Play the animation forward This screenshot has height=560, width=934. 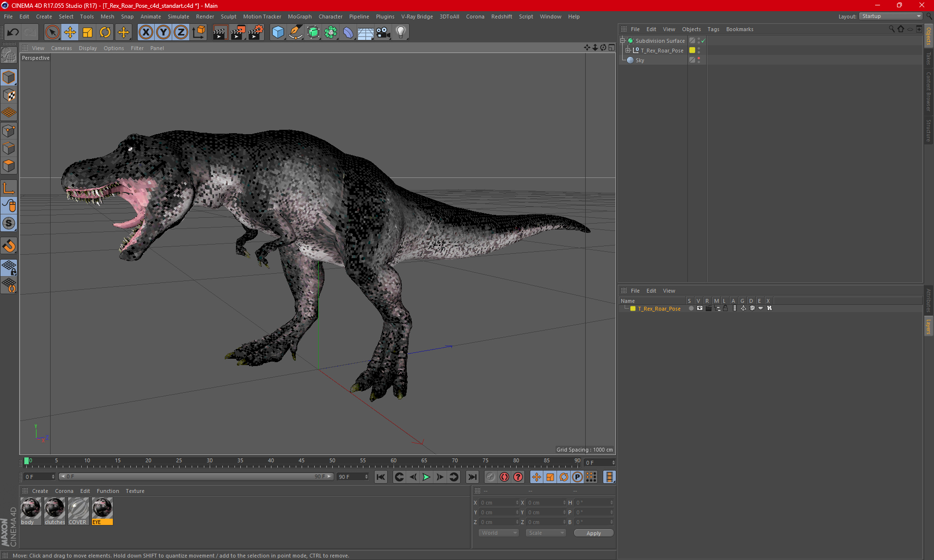coord(426,477)
